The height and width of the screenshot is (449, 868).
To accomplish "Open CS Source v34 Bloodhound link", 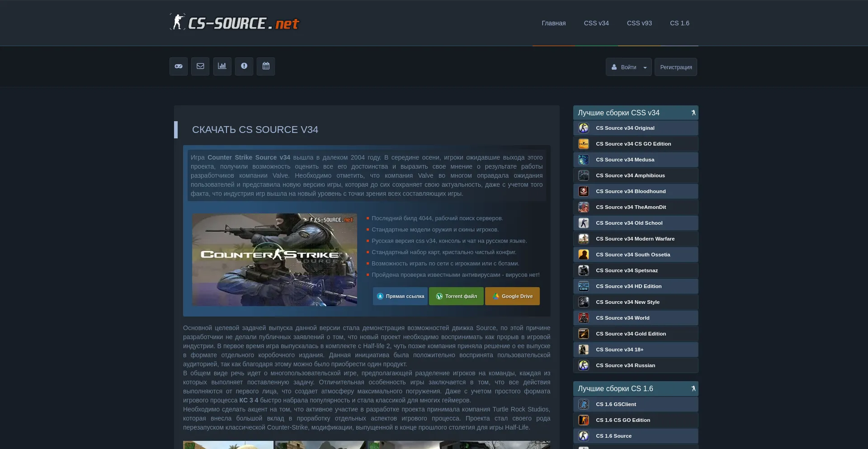I will click(631, 191).
